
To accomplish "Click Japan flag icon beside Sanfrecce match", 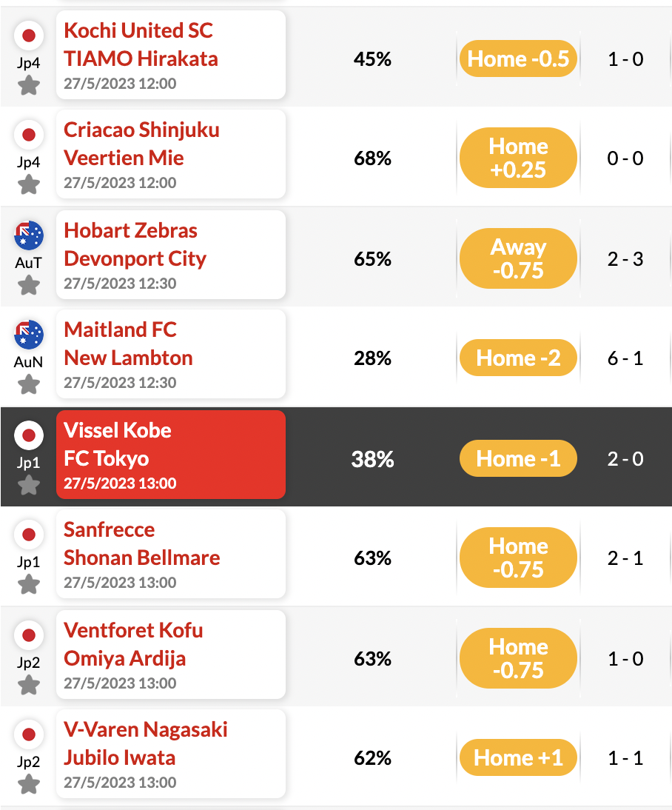I will pyautogui.click(x=29, y=535).
